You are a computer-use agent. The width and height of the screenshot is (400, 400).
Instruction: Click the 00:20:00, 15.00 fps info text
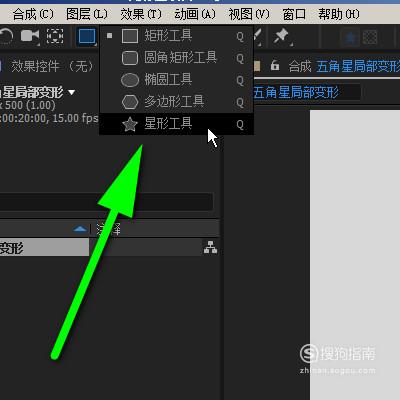point(49,118)
